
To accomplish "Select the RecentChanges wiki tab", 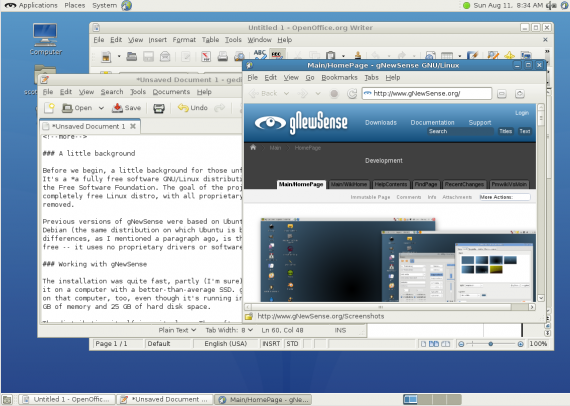I will pyautogui.click(x=464, y=184).
